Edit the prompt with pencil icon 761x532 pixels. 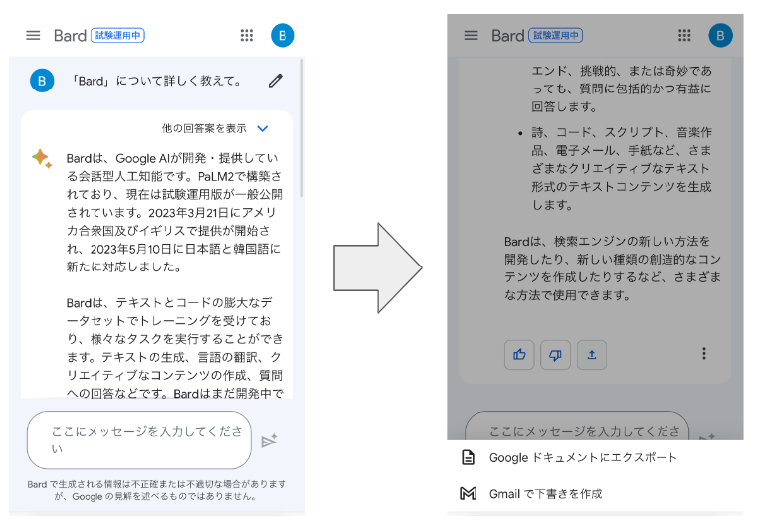[276, 81]
